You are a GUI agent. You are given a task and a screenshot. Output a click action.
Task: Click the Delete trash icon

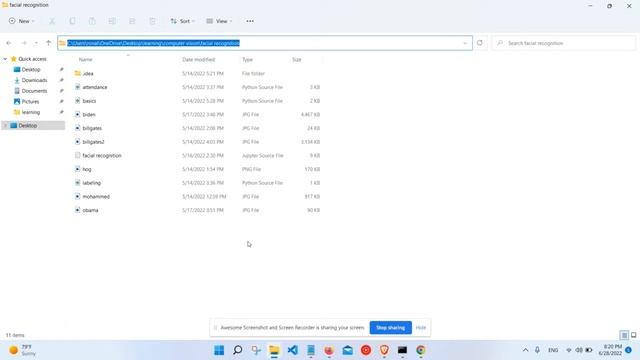point(152,21)
